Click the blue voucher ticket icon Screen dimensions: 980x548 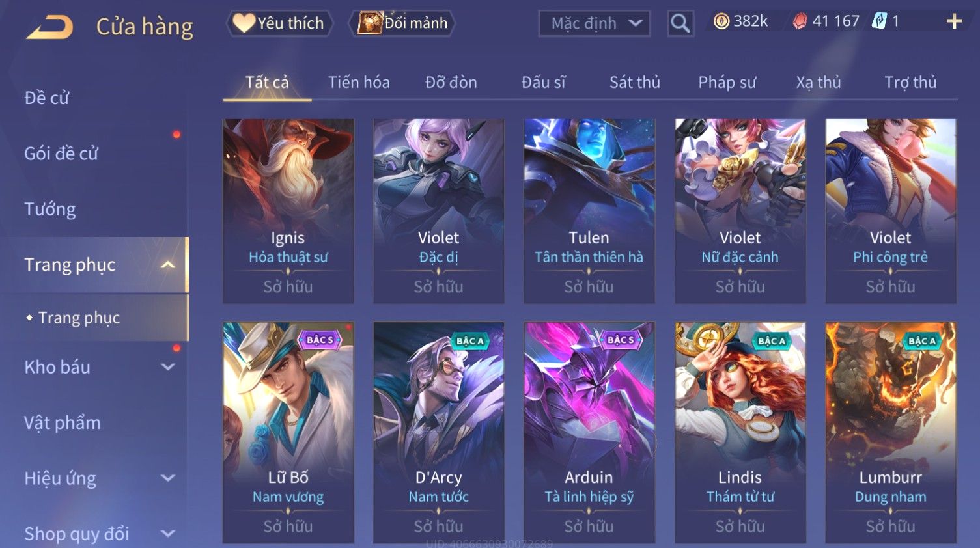(x=880, y=21)
